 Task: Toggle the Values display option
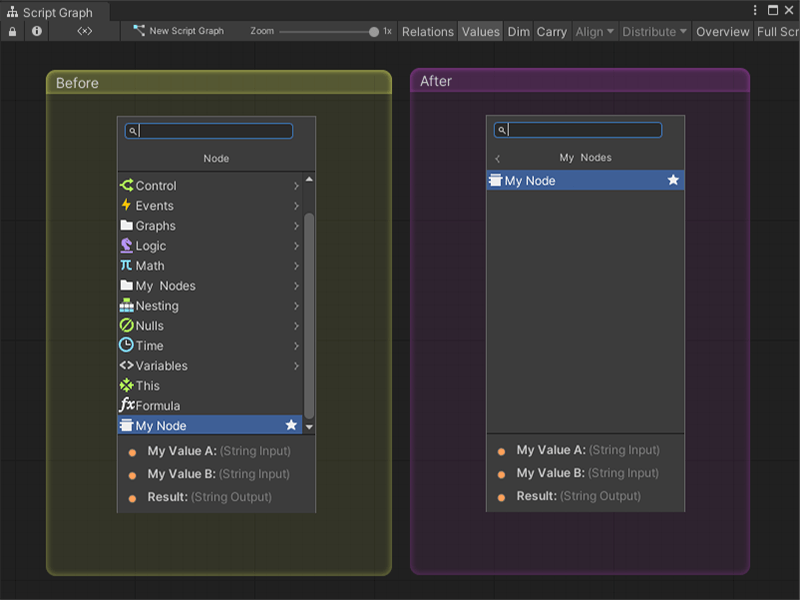pos(480,31)
